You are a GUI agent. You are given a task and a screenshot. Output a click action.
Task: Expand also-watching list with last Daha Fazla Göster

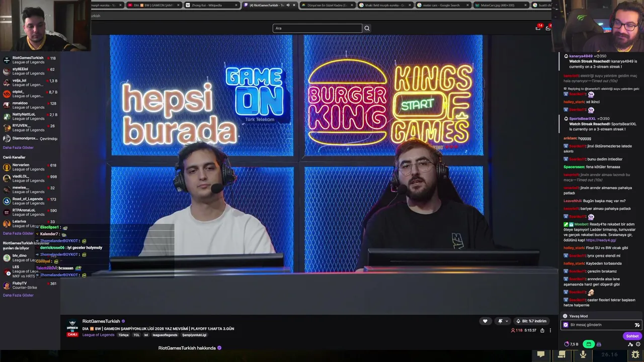pos(18,295)
